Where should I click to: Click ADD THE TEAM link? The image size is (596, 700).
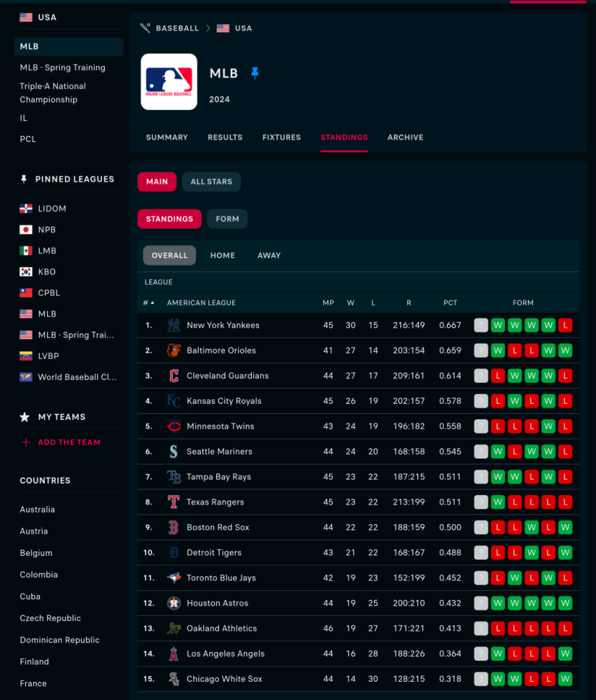click(69, 442)
